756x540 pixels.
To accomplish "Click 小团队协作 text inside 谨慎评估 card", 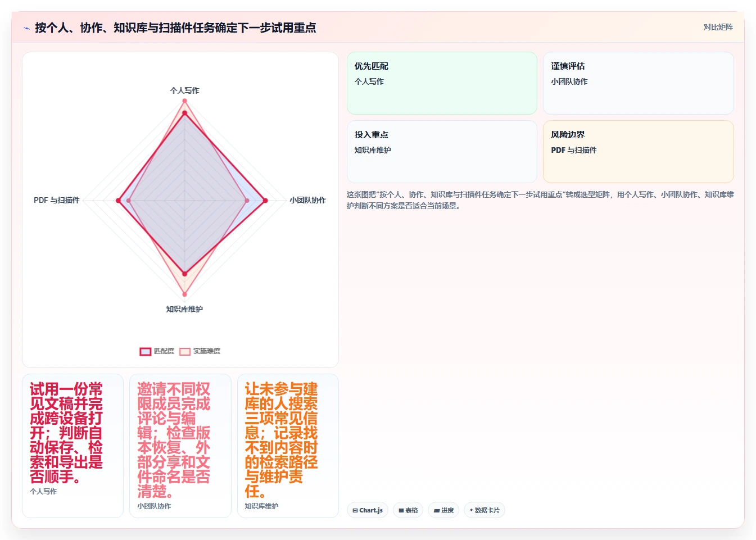I will coord(569,81).
